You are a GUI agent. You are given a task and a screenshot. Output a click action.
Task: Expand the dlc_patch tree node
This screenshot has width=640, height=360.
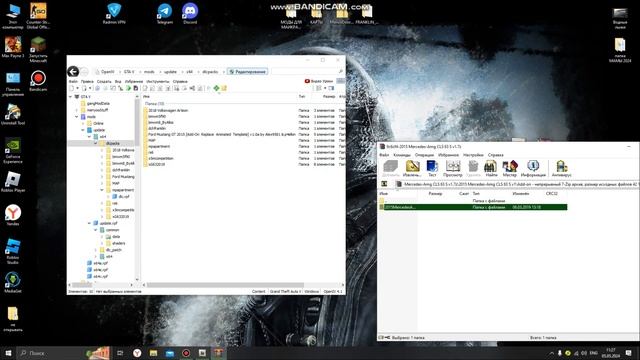tap(96, 250)
